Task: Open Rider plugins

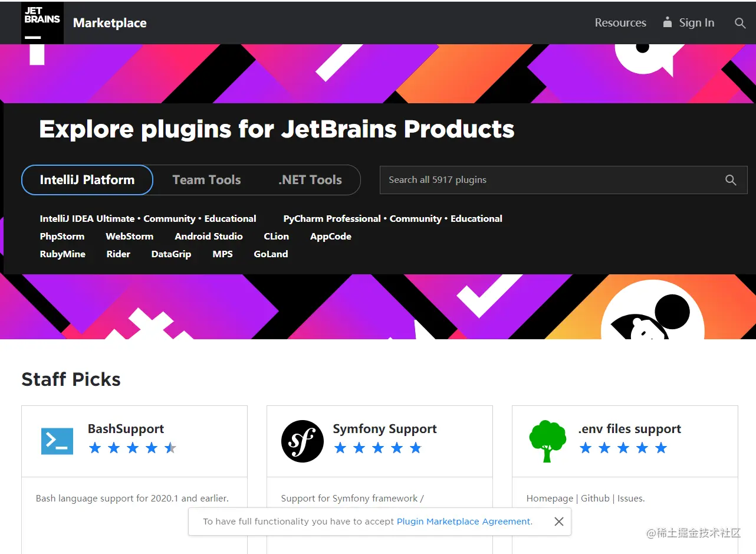Action: (119, 254)
